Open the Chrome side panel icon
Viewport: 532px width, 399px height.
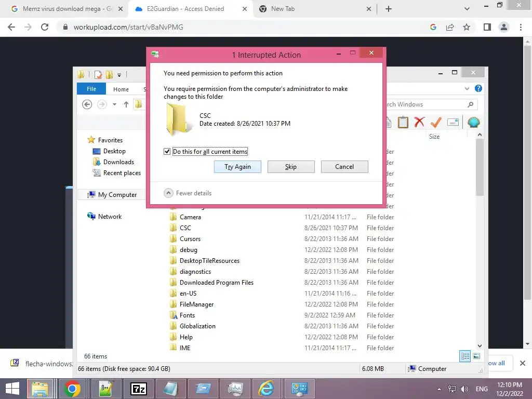click(487, 27)
